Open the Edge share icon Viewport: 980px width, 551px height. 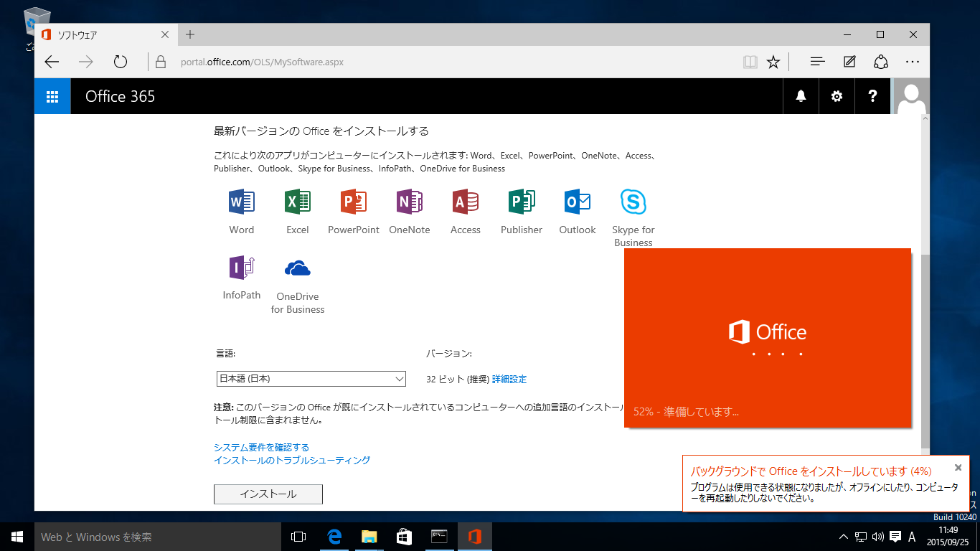pos(881,62)
